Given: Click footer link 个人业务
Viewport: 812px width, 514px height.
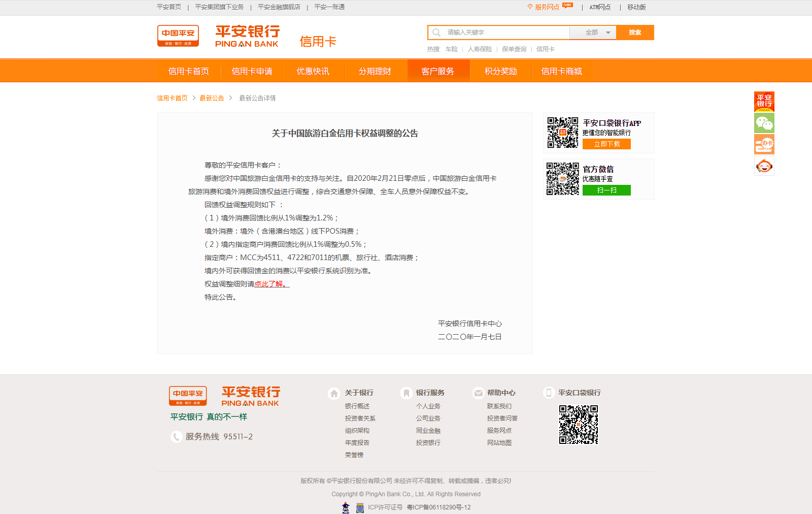Looking at the screenshot, I should (428, 406).
